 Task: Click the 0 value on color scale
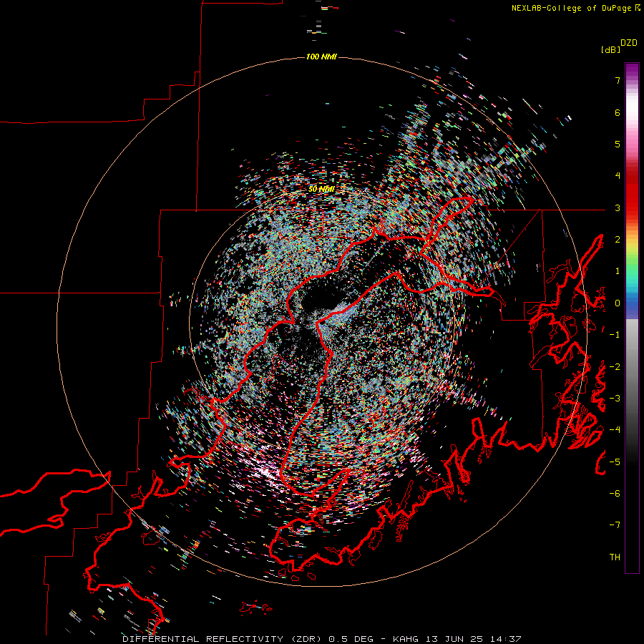coord(618,303)
